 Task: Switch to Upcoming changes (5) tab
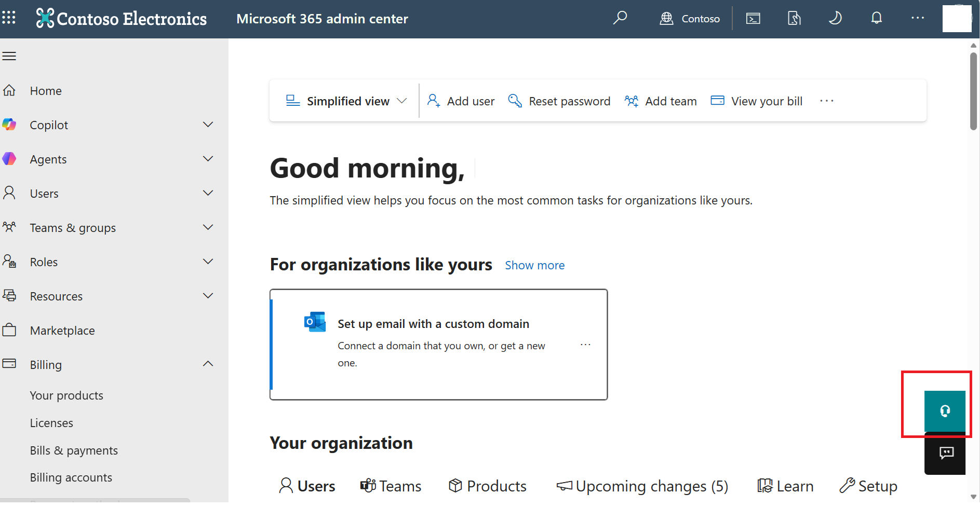pyautogui.click(x=642, y=486)
